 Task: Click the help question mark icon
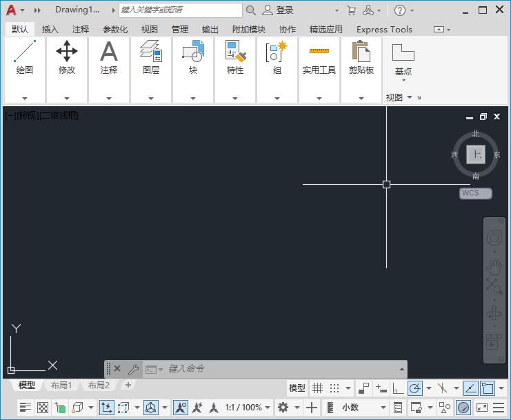pos(400,10)
